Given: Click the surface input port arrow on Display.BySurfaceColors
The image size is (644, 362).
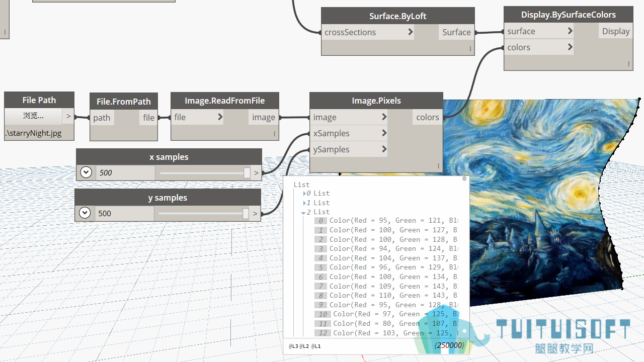Looking at the screenshot, I should pyautogui.click(x=570, y=31).
